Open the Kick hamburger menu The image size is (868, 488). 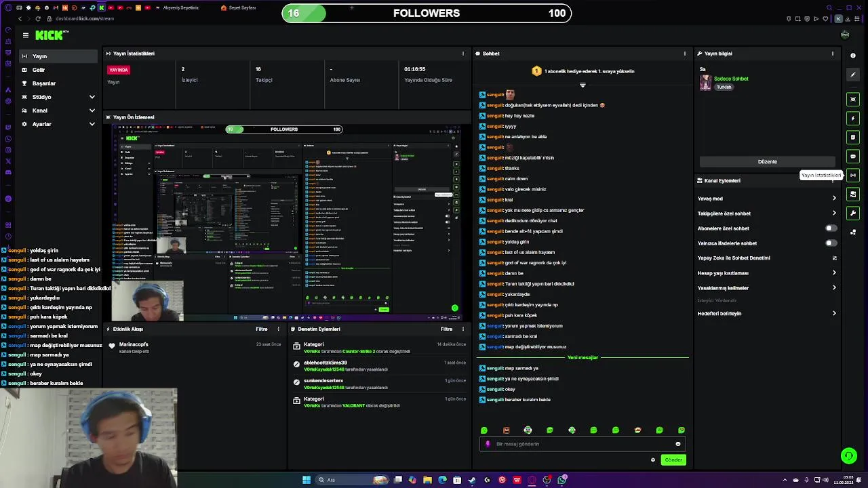click(x=25, y=35)
